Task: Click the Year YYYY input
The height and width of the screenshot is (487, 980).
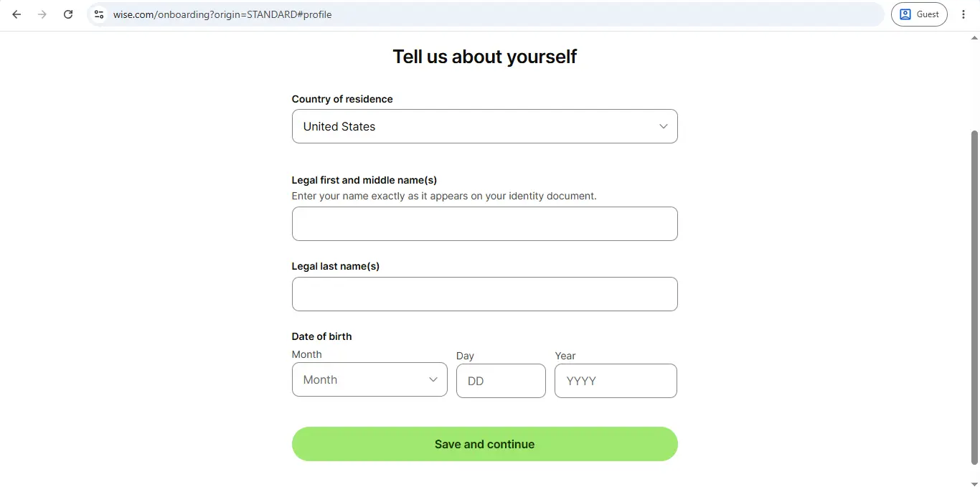Action: pos(616,381)
